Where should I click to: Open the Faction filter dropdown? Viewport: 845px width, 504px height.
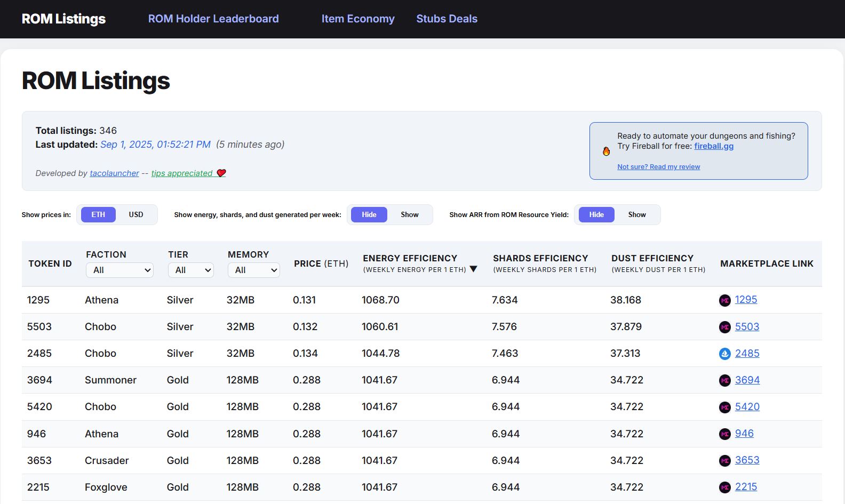tap(119, 270)
